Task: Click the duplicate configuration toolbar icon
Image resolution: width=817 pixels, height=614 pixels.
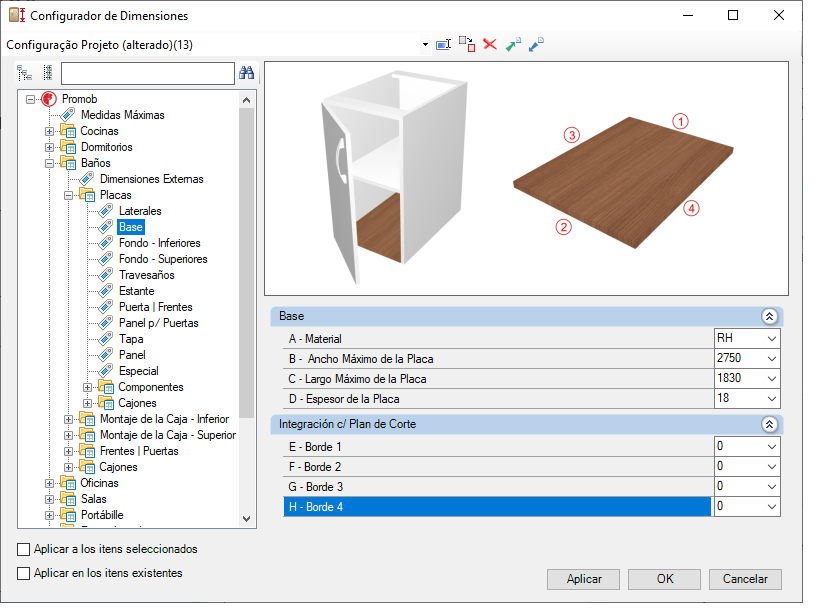Action: tap(467, 44)
